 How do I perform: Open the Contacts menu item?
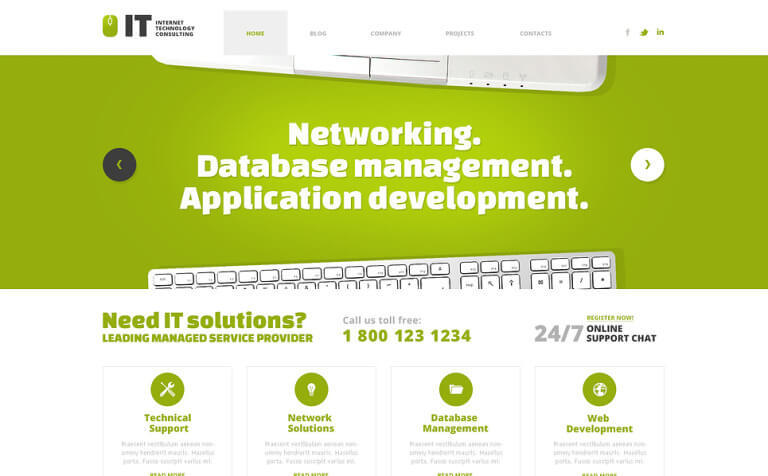point(535,33)
